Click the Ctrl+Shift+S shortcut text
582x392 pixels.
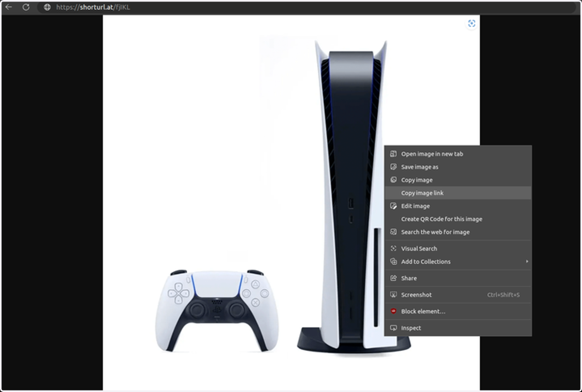[503, 295]
